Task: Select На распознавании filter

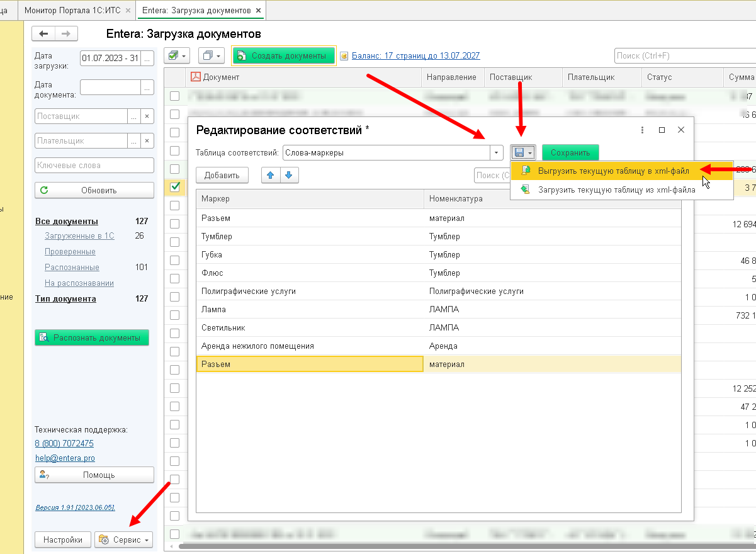Action: pos(79,283)
